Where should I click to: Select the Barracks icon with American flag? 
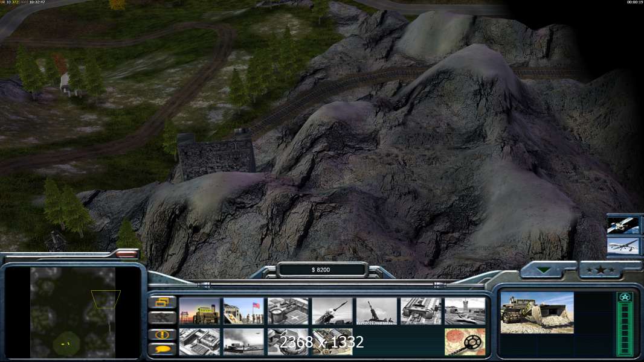243,311
